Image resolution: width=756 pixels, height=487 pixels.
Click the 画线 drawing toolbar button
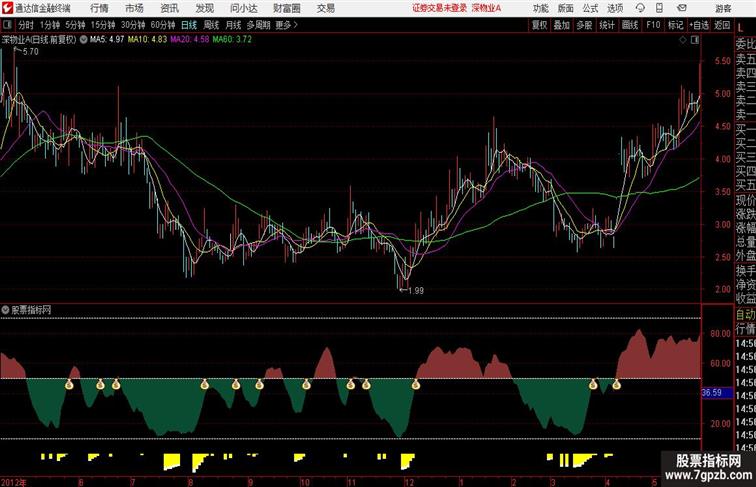click(630, 25)
